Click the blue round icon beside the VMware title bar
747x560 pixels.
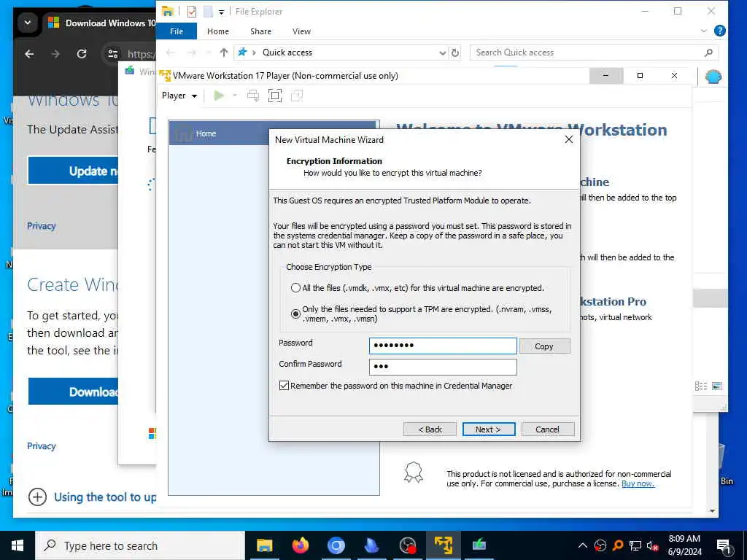point(713,76)
